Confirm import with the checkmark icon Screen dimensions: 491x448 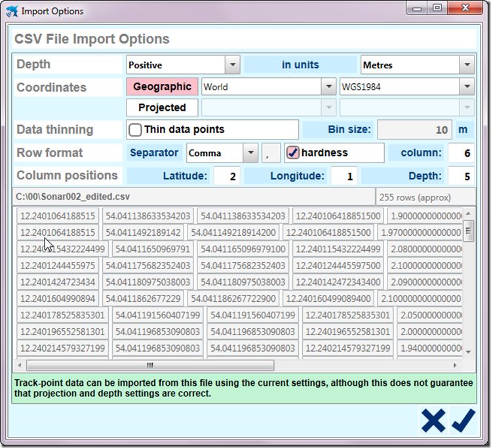click(x=463, y=420)
